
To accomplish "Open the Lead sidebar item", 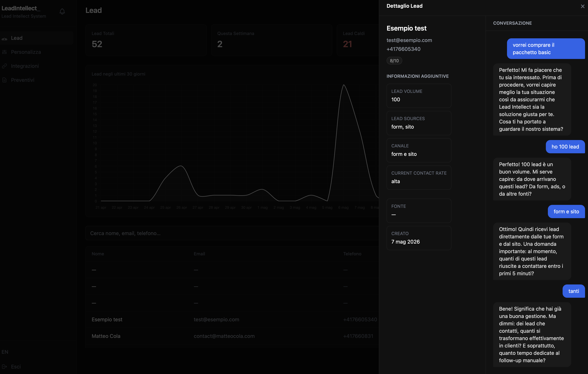I will [x=37, y=38].
